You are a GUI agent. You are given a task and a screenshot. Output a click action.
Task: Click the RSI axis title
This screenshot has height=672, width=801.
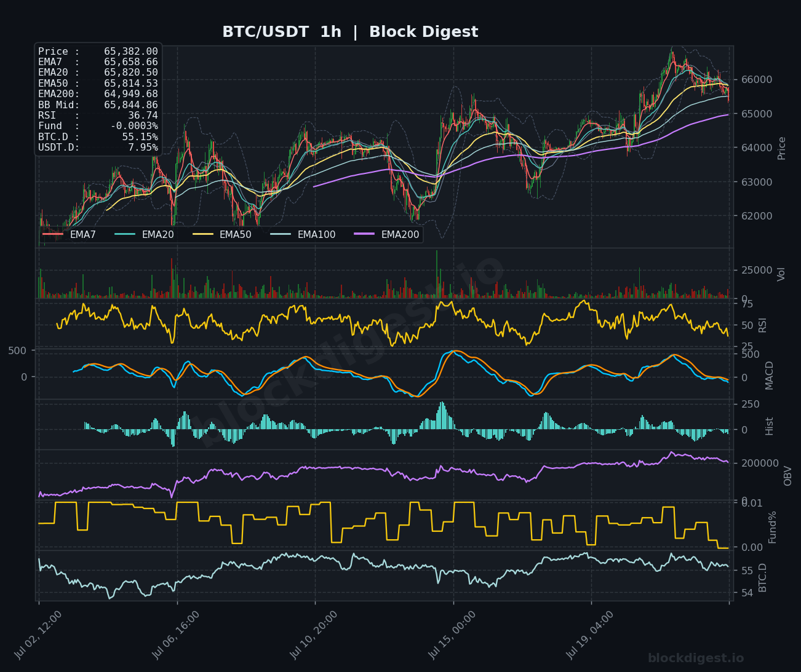[763, 325]
